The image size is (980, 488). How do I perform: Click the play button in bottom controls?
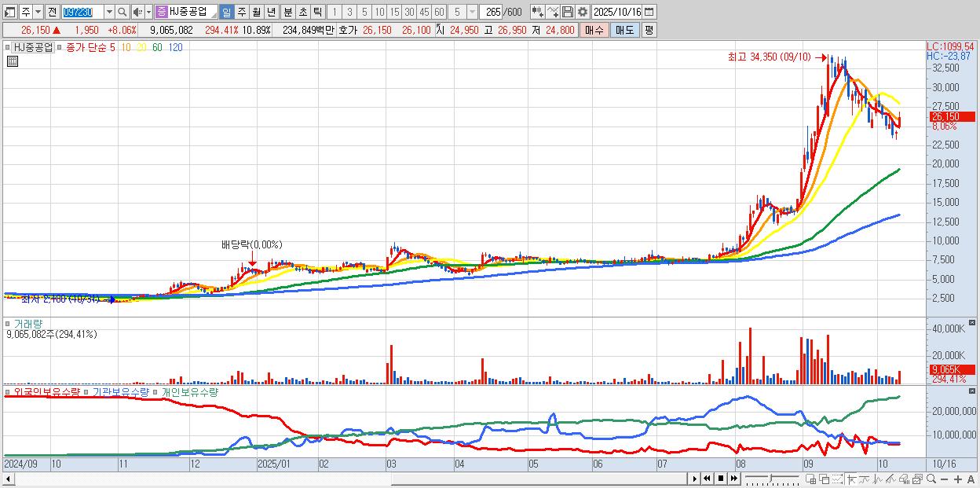coord(694,479)
